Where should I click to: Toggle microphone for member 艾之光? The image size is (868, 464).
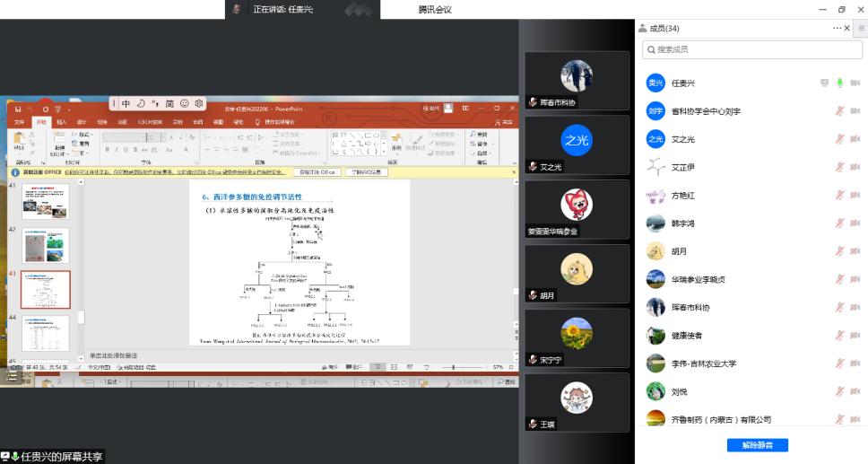840,139
